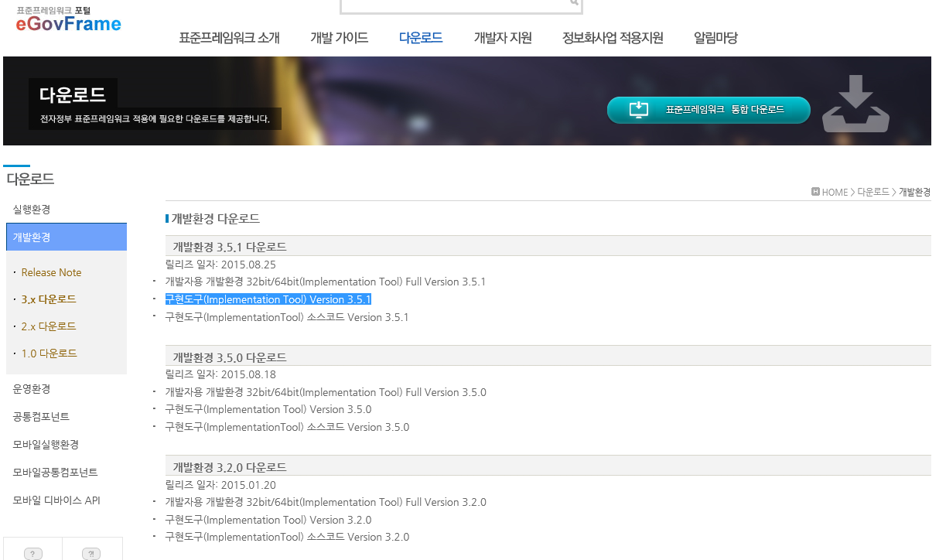The height and width of the screenshot is (560, 946).
Task: Click the "?!" icon in bottom sidebar
Action: pyautogui.click(x=92, y=553)
